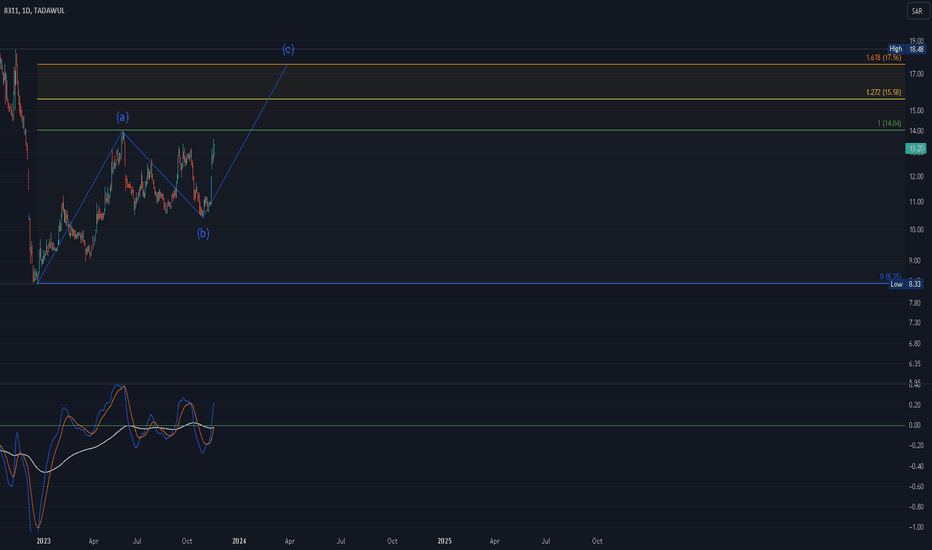Open the 8311, 1D, TADAWUL symbol label
Screen dimensions: 932x550
[34, 11]
